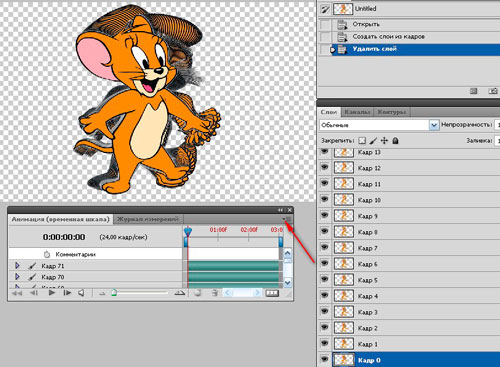500x367 pixels.
Task: Expand the Кадр 71 timeline track
Action: (17, 266)
